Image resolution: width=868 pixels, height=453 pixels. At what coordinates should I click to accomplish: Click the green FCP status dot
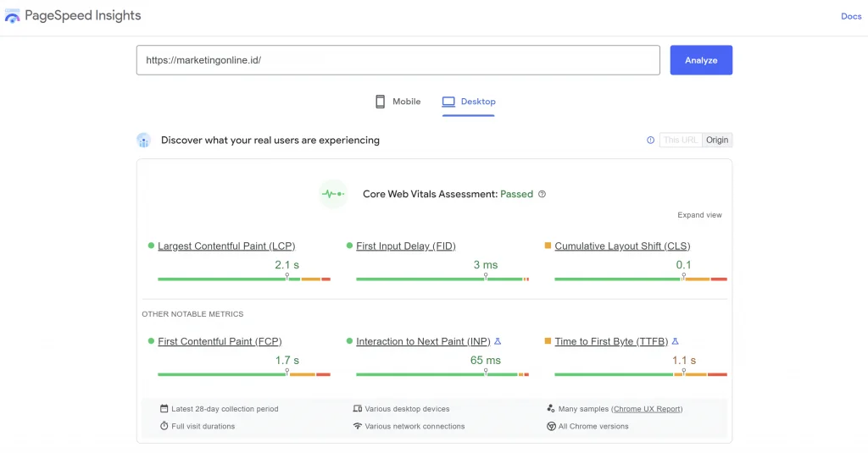(x=151, y=341)
